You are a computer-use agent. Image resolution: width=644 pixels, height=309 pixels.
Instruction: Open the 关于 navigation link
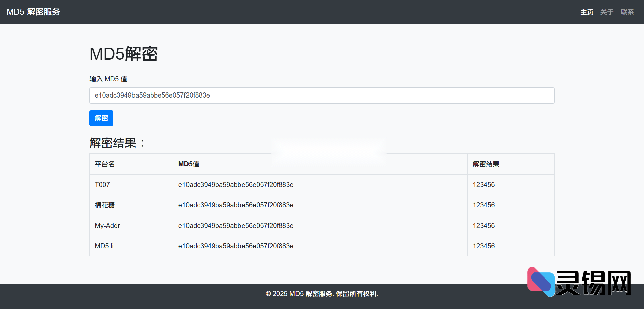[x=607, y=12]
